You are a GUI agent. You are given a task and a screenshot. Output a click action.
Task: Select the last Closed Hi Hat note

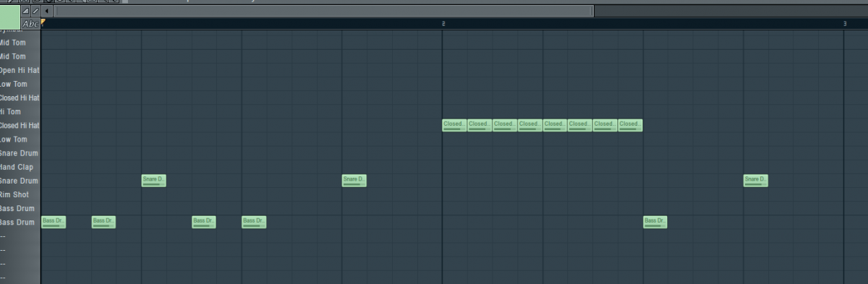click(x=630, y=126)
